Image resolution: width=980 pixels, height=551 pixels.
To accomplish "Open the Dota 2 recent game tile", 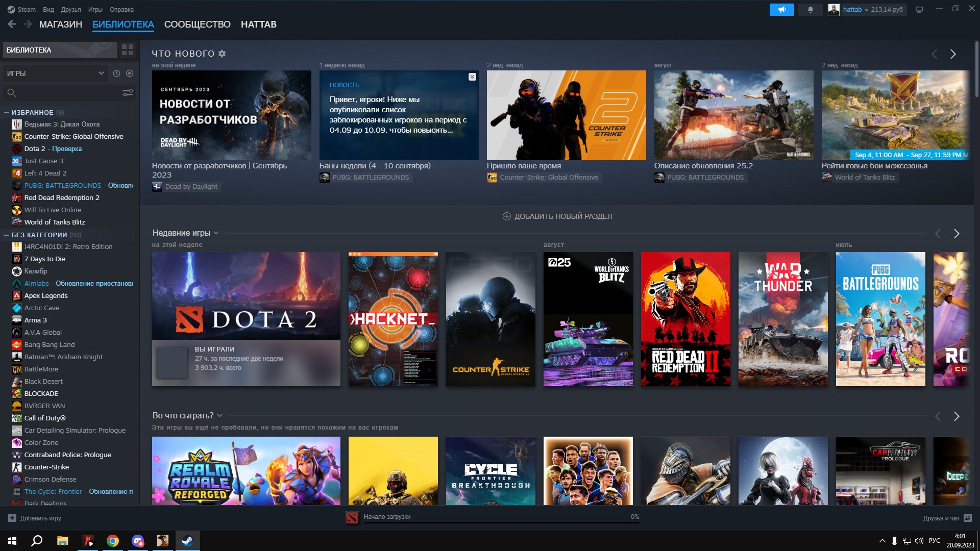I will pyautogui.click(x=246, y=319).
